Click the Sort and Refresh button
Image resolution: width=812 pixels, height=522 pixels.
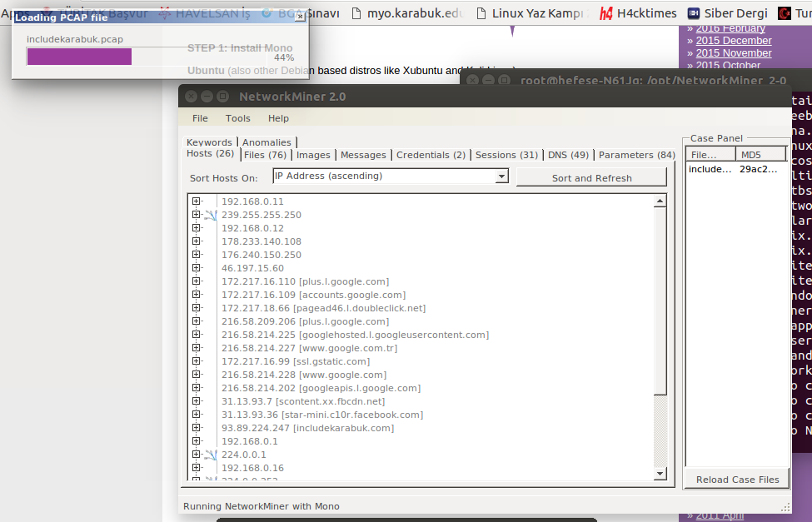point(591,177)
